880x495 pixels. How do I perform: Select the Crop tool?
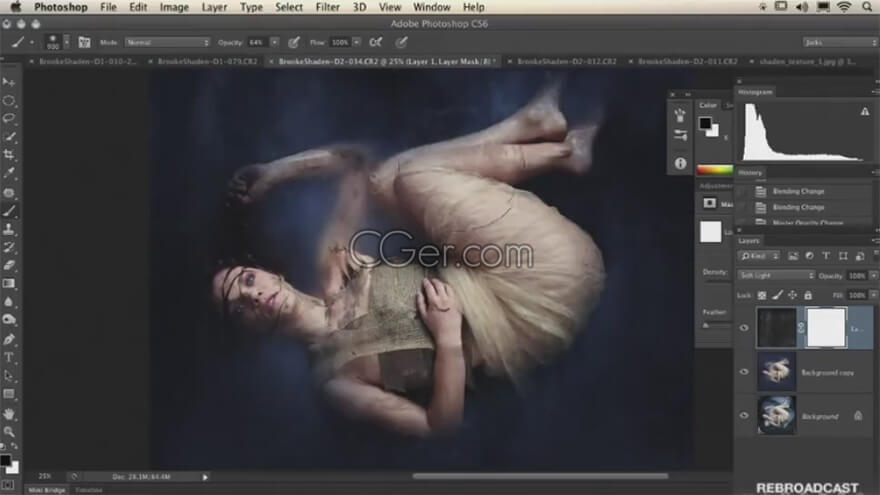click(9, 154)
